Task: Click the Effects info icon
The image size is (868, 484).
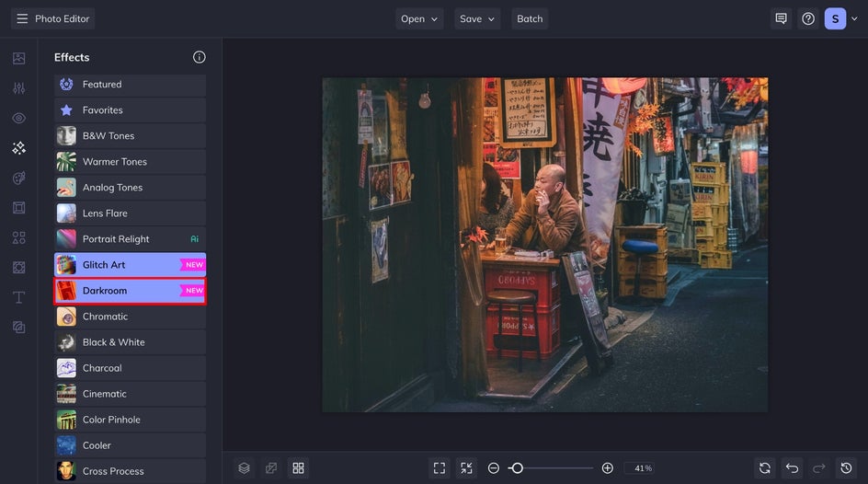Action: (200, 57)
